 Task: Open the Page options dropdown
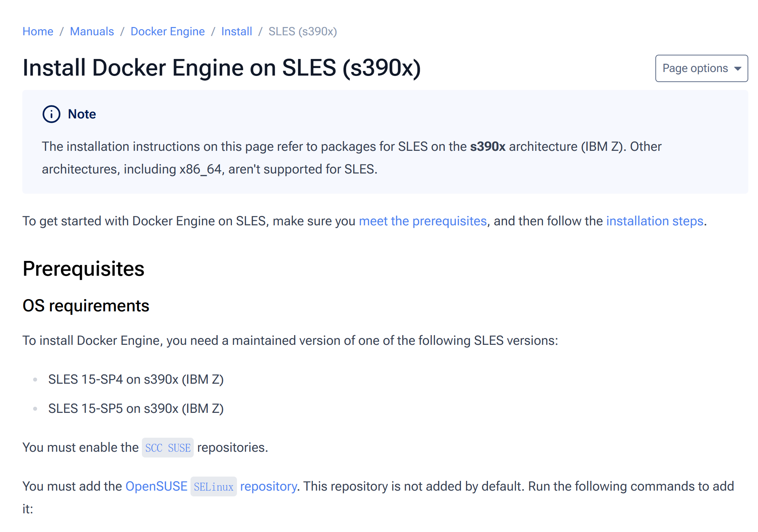[701, 68]
